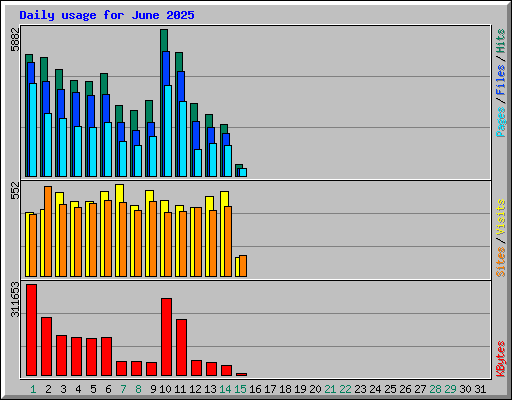
Task: Click day label 26 on the x-axis
Action: click(405, 389)
